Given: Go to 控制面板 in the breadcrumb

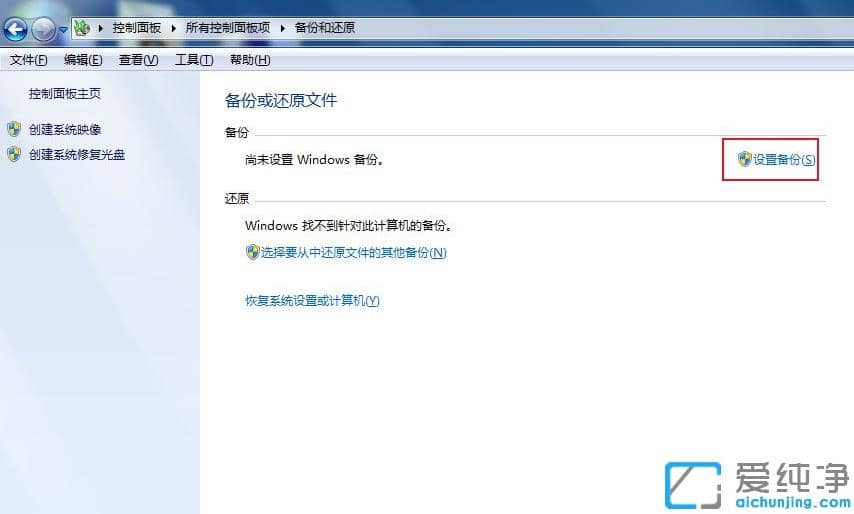Looking at the screenshot, I should pos(136,28).
